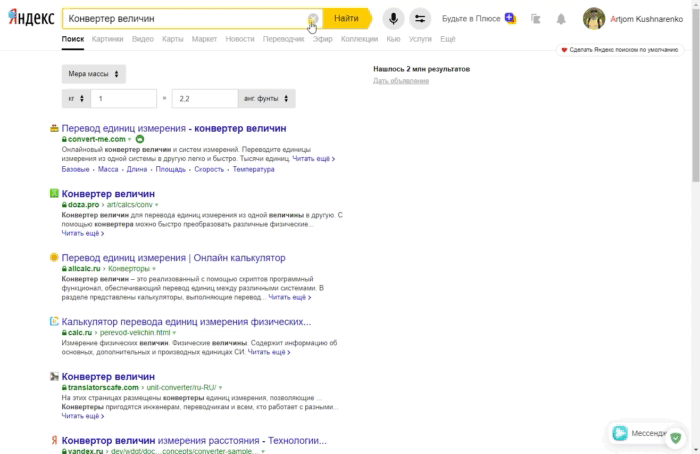
Task: Switch to the Новости tab
Action: pyautogui.click(x=240, y=39)
